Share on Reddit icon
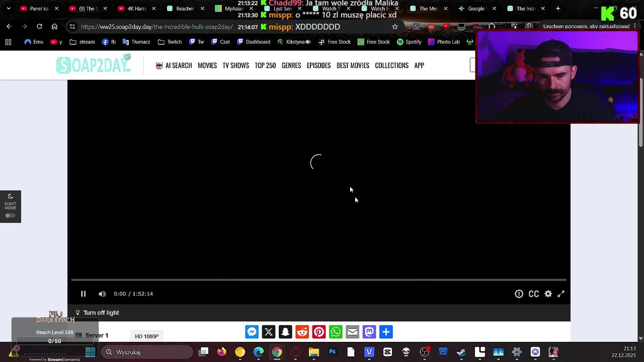 302,332
